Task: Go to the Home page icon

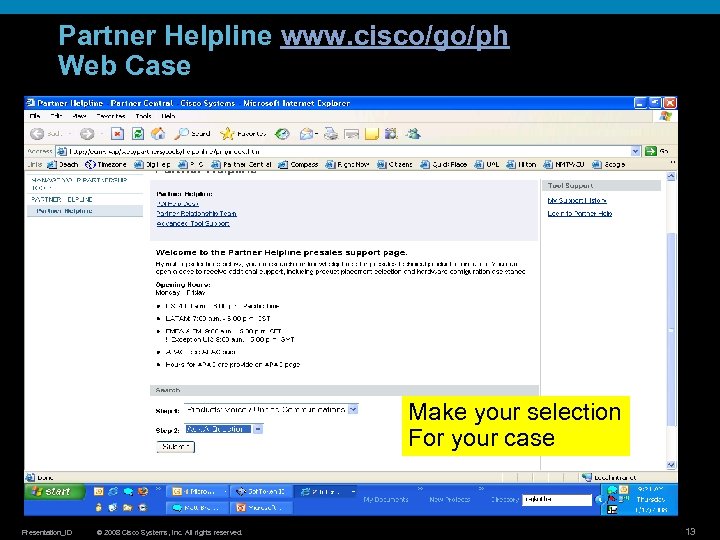Action: click(158, 134)
